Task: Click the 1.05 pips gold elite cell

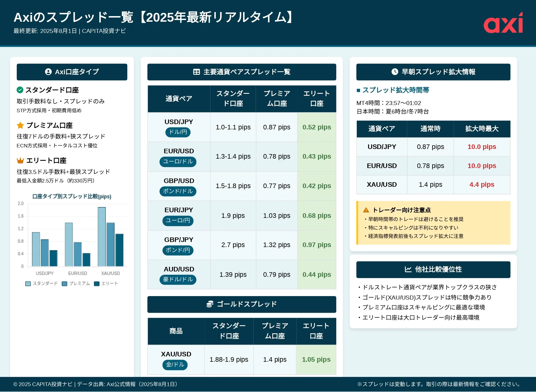Action: click(316, 360)
